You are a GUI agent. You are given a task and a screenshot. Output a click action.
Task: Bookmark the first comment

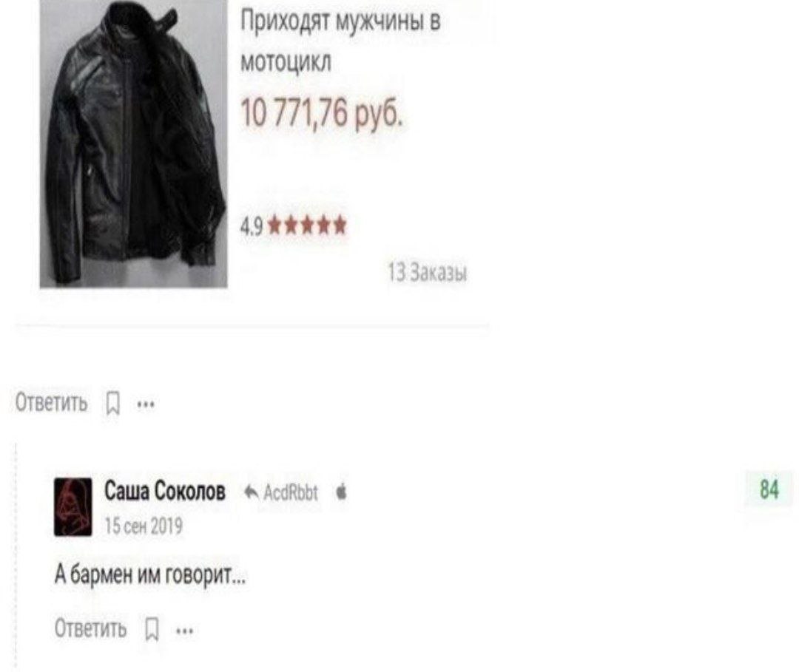click(112, 404)
